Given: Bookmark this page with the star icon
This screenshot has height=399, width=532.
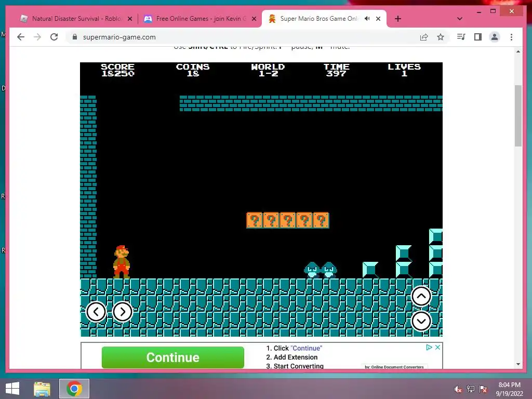Looking at the screenshot, I should point(441,37).
